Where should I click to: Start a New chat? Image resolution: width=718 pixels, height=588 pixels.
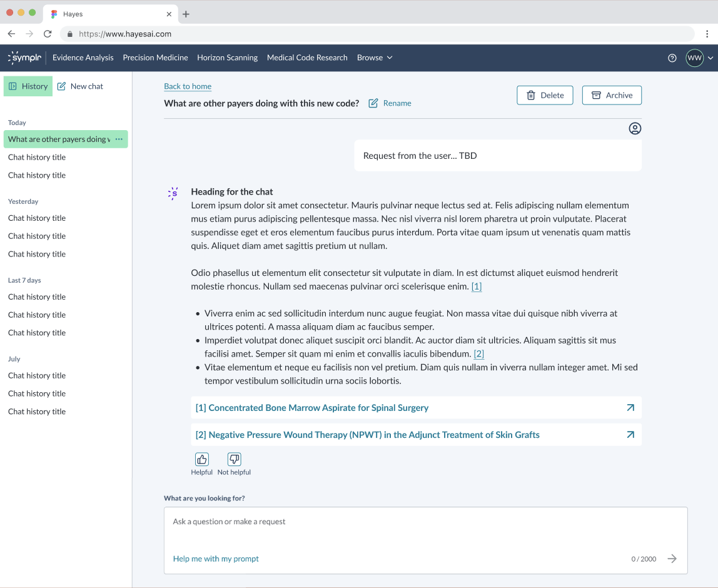coord(80,86)
